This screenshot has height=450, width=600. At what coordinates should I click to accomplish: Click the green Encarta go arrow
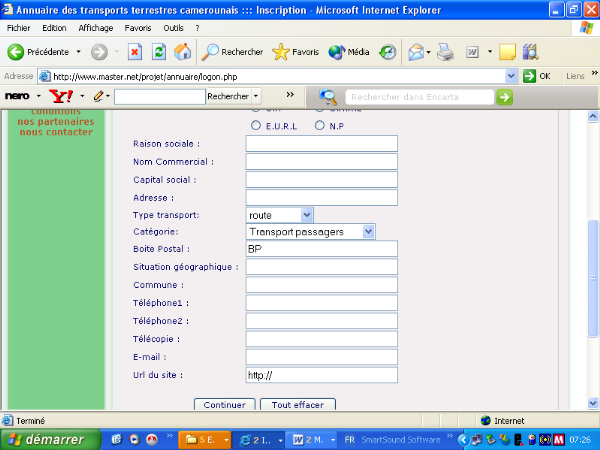pos(505,97)
